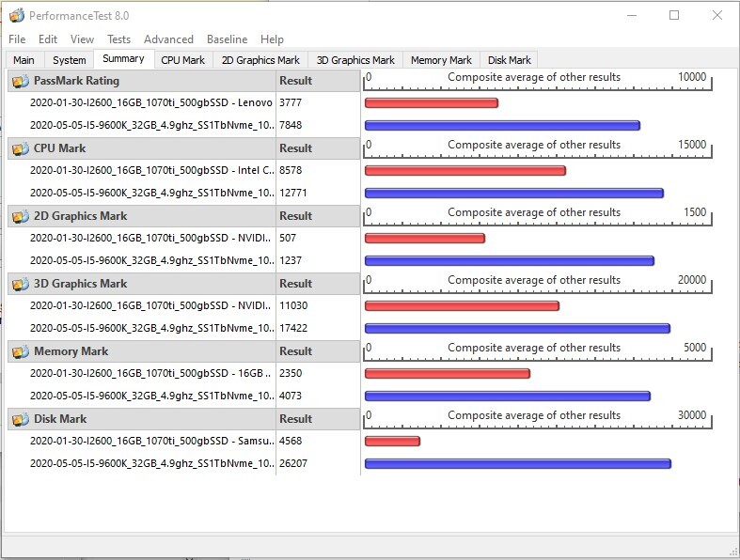Viewport: 740px width, 560px height.
Task: Click the red 3D Graphics bar for 11030
Action: tap(462, 306)
